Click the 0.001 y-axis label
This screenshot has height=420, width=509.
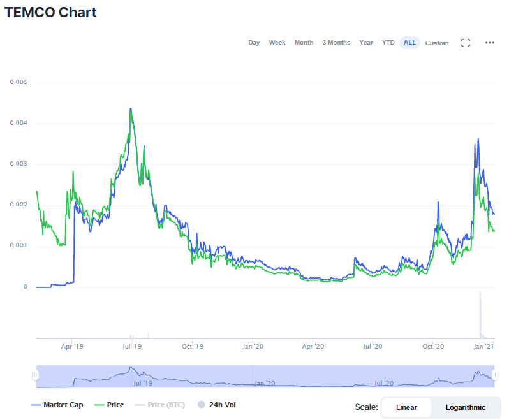18,245
